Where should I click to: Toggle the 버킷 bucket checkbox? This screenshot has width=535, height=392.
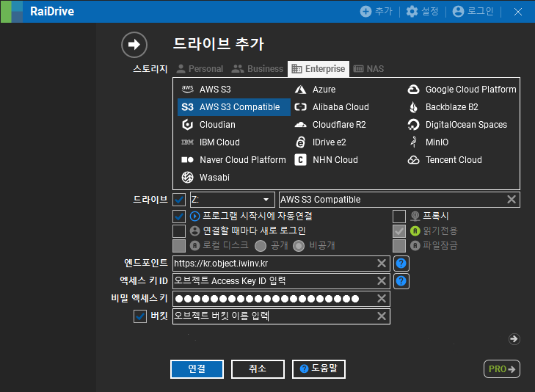pos(140,316)
